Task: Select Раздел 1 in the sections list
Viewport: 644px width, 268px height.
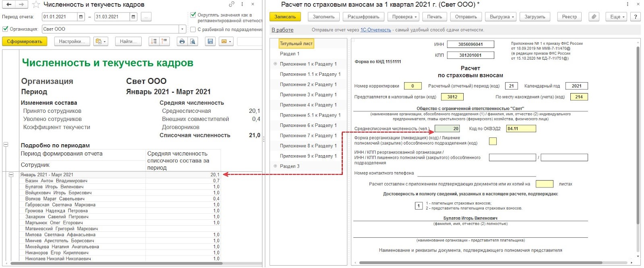Action: point(289,54)
